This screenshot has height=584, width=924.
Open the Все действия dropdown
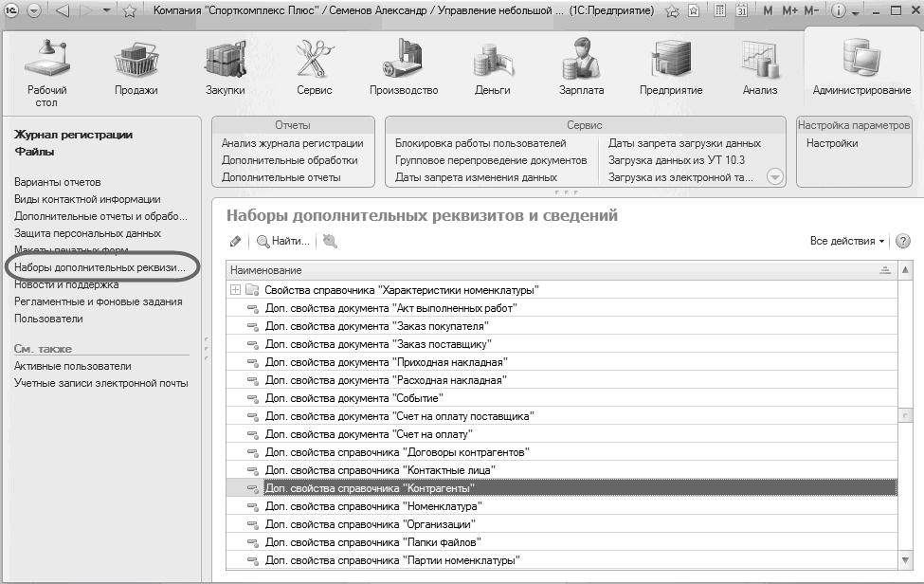click(x=847, y=241)
